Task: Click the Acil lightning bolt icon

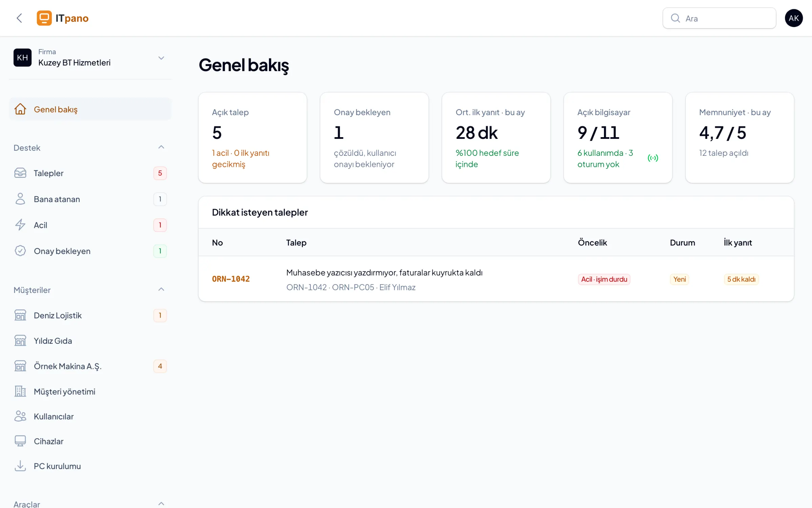Action: coord(20,225)
